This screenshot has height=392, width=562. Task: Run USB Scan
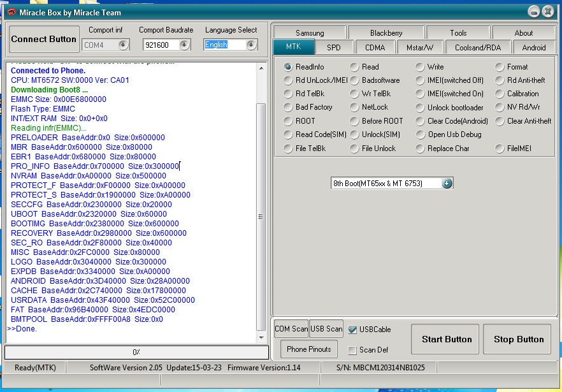326,329
